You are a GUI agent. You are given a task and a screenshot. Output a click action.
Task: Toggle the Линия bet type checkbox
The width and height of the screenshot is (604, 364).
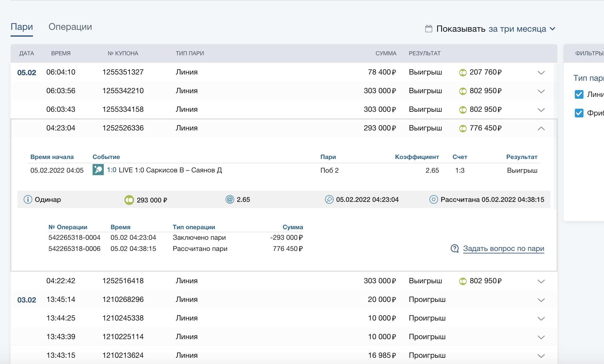click(579, 94)
